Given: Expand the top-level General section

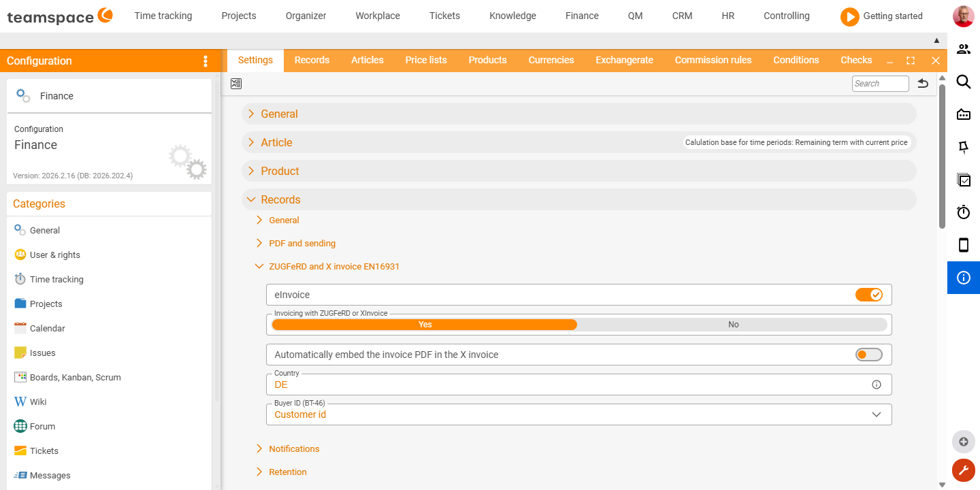Looking at the screenshot, I should 578,114.
